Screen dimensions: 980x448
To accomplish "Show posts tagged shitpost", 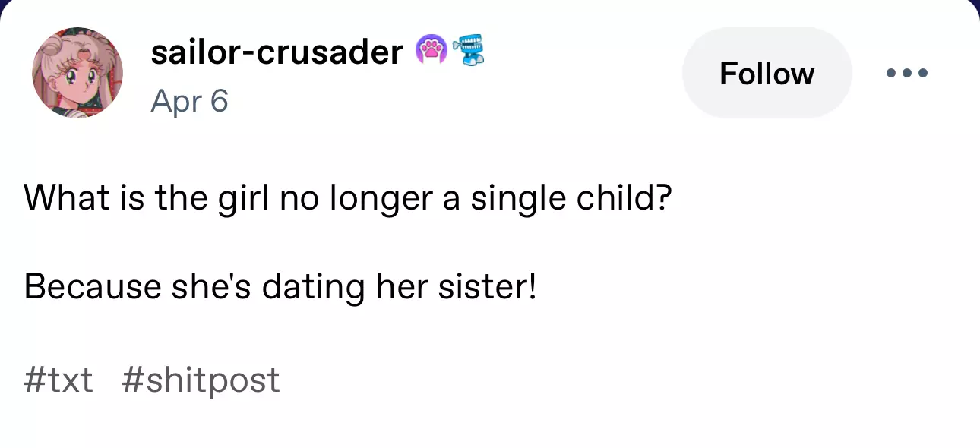I will pos(201,380).
